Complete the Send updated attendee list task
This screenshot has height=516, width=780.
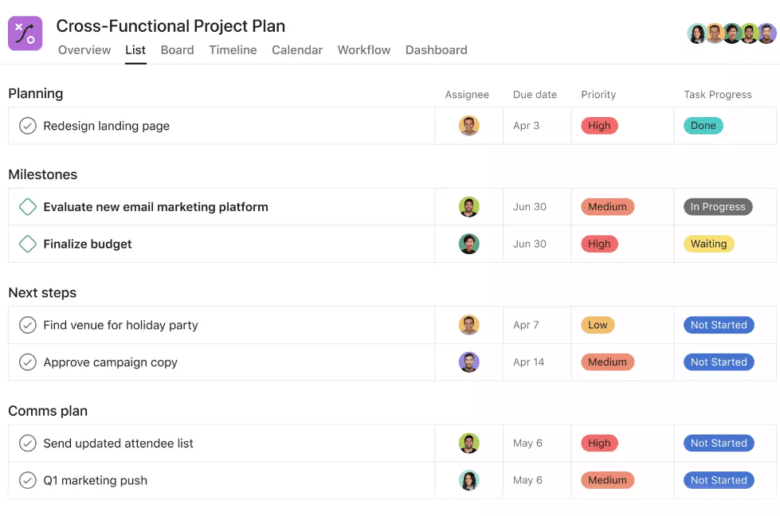coord(28,443)
